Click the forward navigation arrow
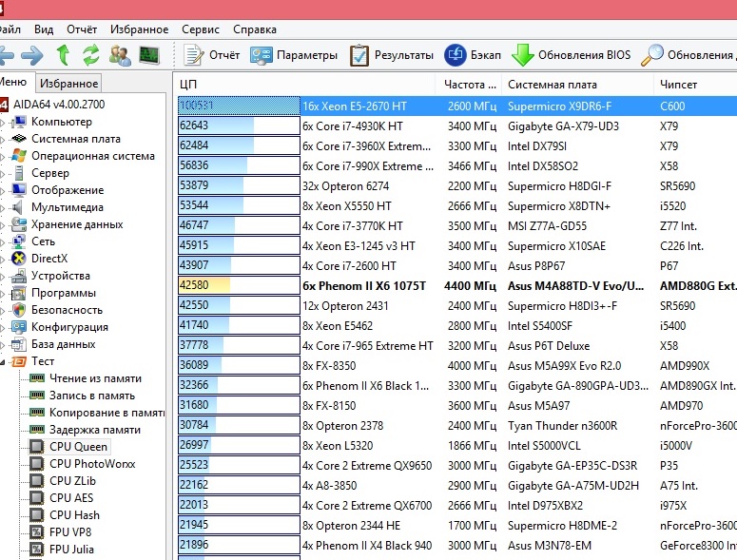 (x=32, y=55)
